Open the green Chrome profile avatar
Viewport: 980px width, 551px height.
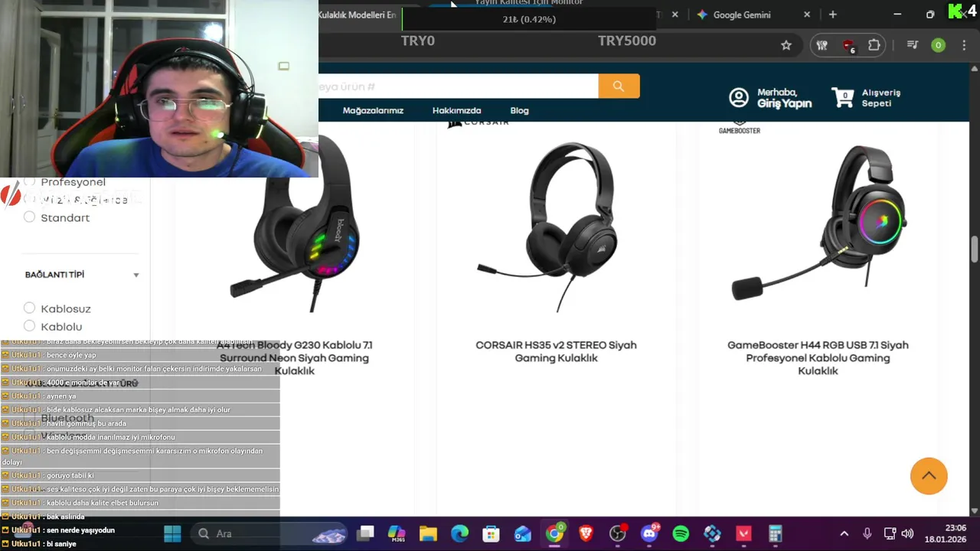click(938, 45)
